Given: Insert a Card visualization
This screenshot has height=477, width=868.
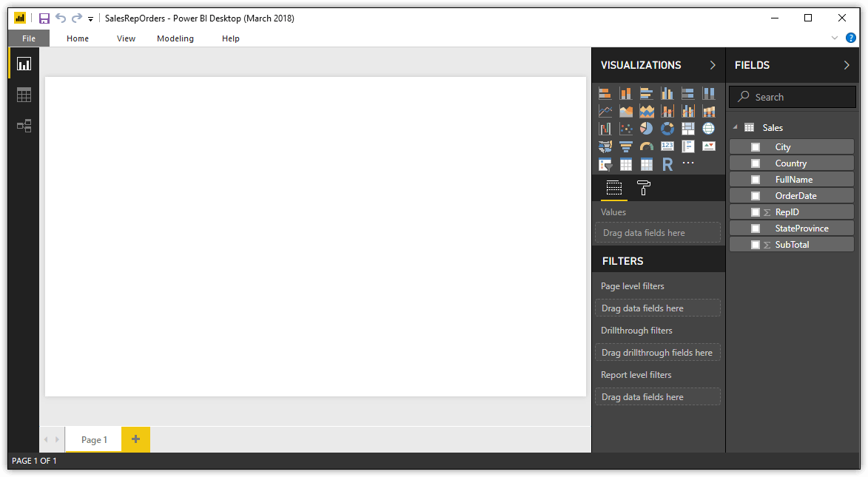Looking at the screenshot, I should (x=667, y=146).
